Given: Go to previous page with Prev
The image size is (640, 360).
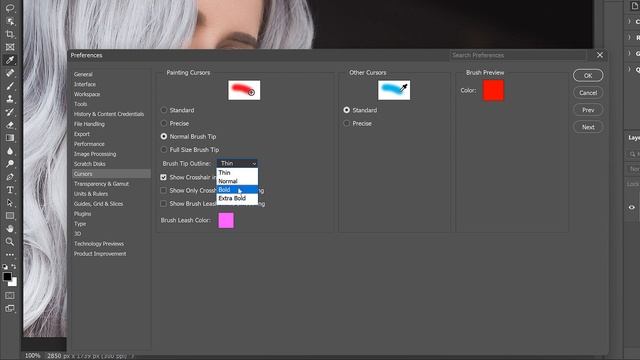Looking at the screenshot, I should 588,110.
